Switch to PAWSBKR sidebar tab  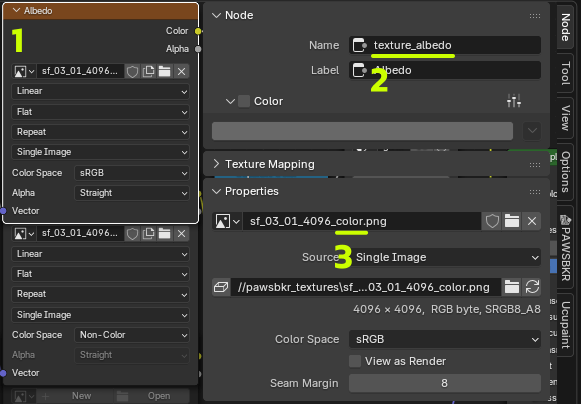(x=565, y=248)
